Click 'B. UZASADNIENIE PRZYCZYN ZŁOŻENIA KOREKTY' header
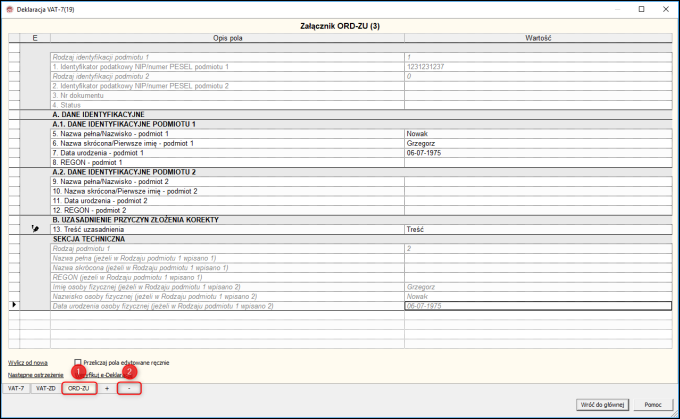680x419 pixels. point(135,220)
